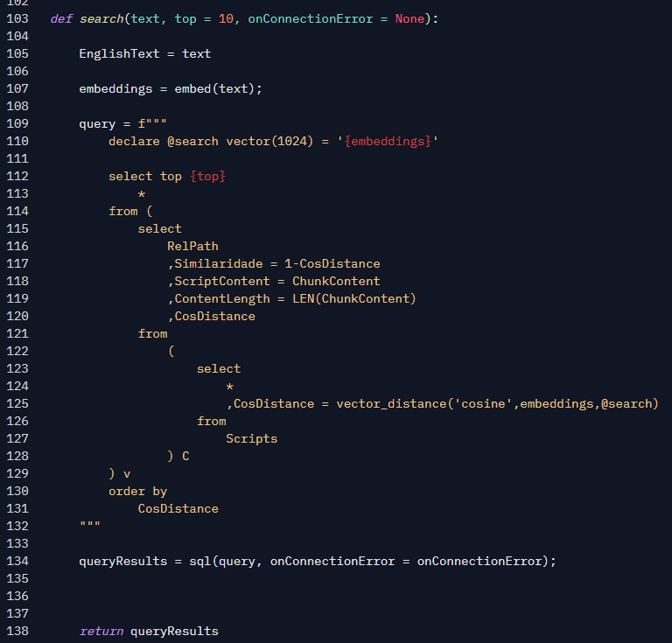The image size is (672, 643).
Task: Click the select keyword on line 123
Action: click(219, 369)
